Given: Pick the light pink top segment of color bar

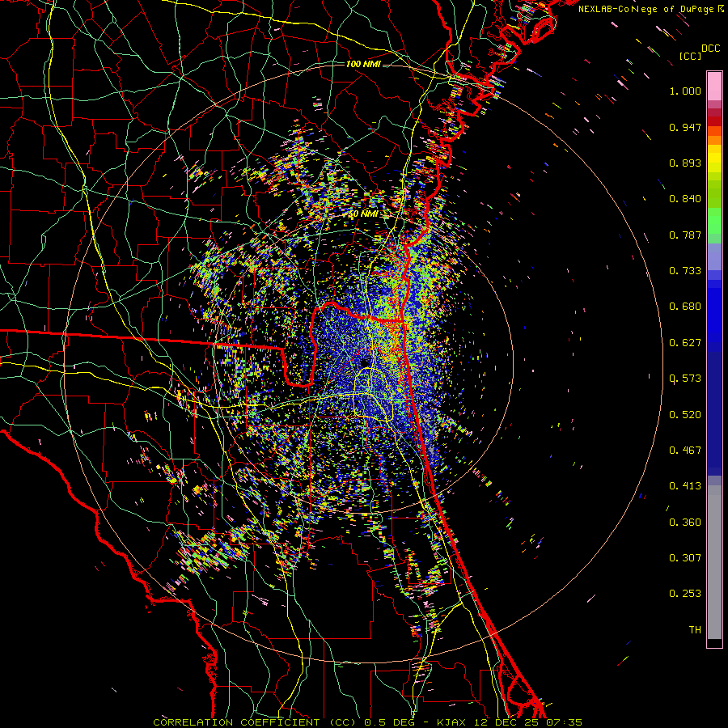Looking at the screenshot, I should point(714,86).
